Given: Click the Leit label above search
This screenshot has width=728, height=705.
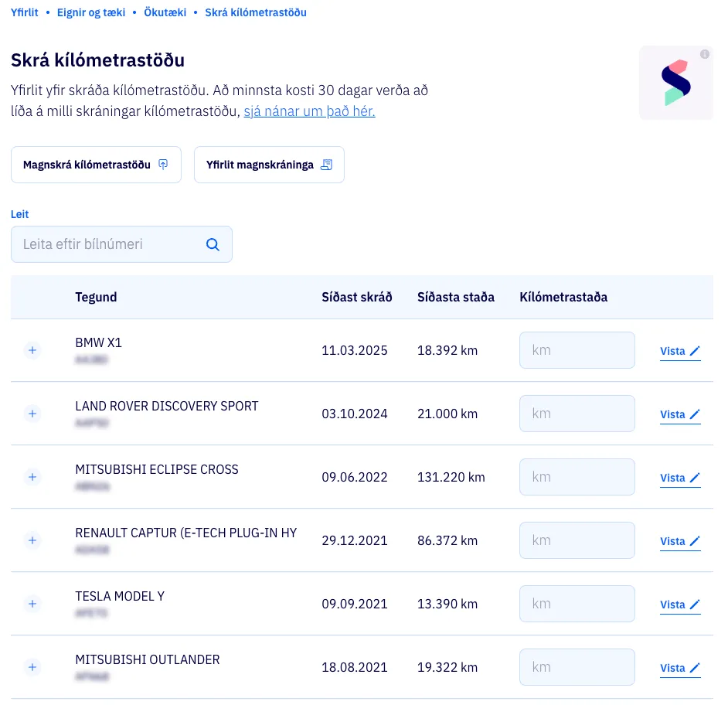Looking at the screenshot, I should click(19, 214).
